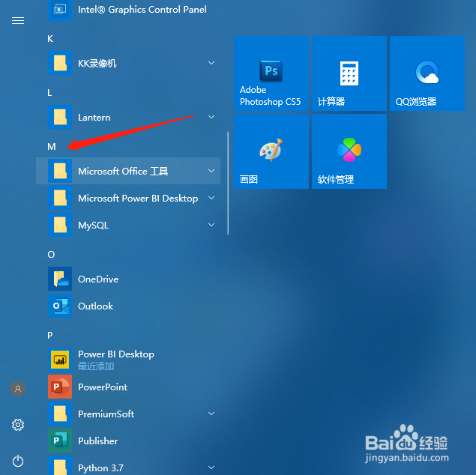Screen dimensions: 476x475
Task: Click the "MySQL" folder name
Action: pos(93,226)
